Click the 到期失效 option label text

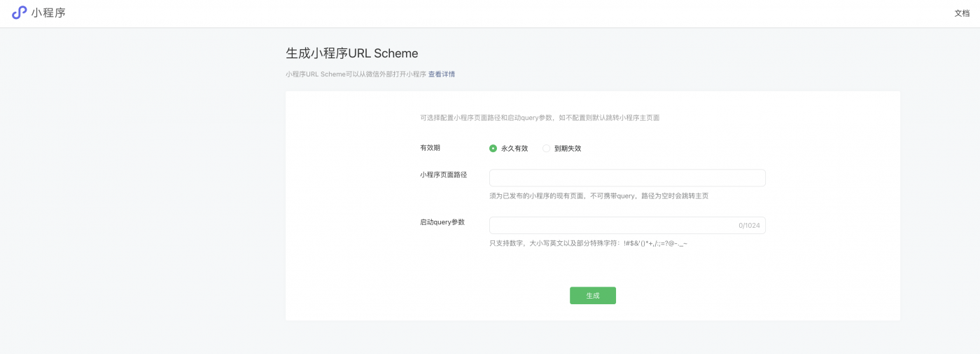568,149
